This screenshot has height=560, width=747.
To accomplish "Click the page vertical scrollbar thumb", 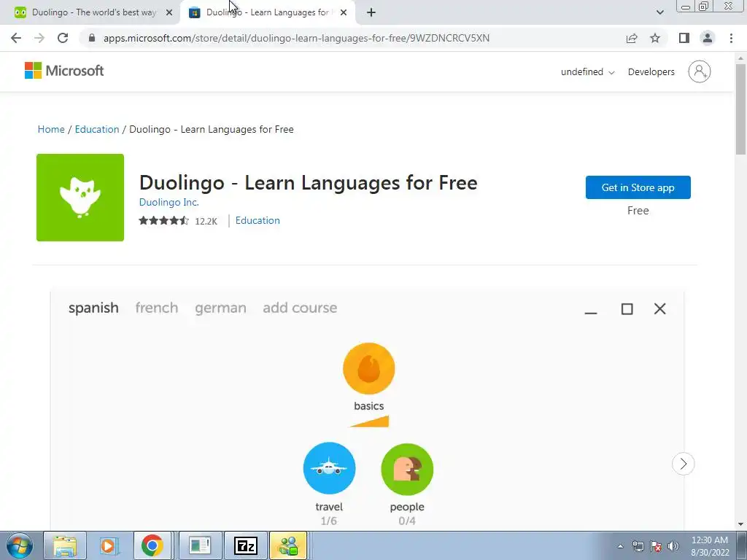I will (x=740, y=109).
